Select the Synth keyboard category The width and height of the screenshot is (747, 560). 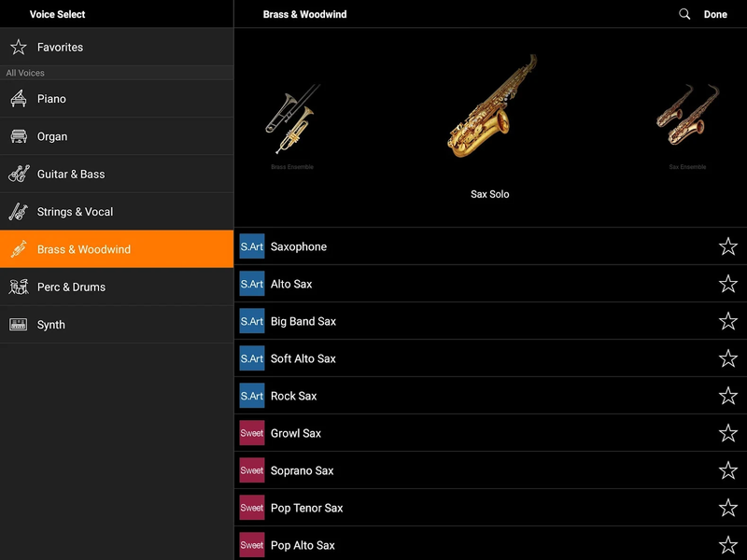click(x=50, y=325)
